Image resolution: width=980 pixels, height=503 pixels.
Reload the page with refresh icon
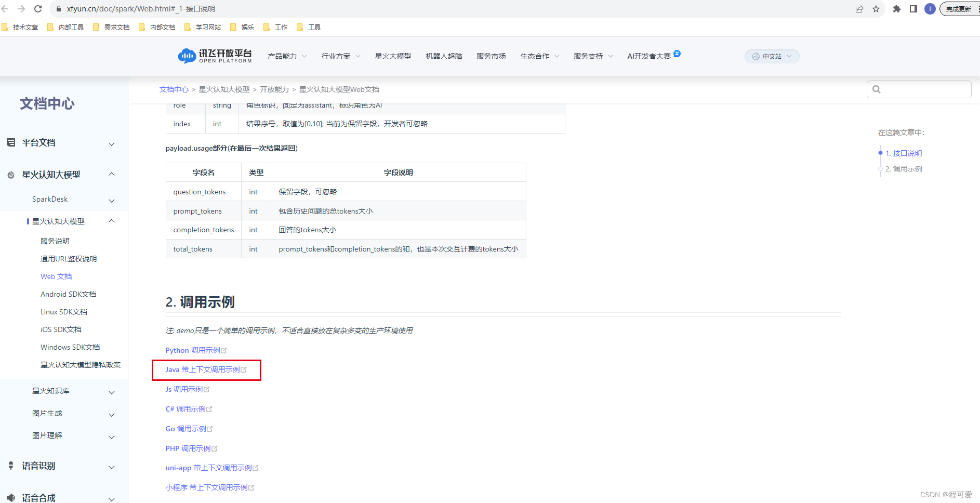pos(38,9)
